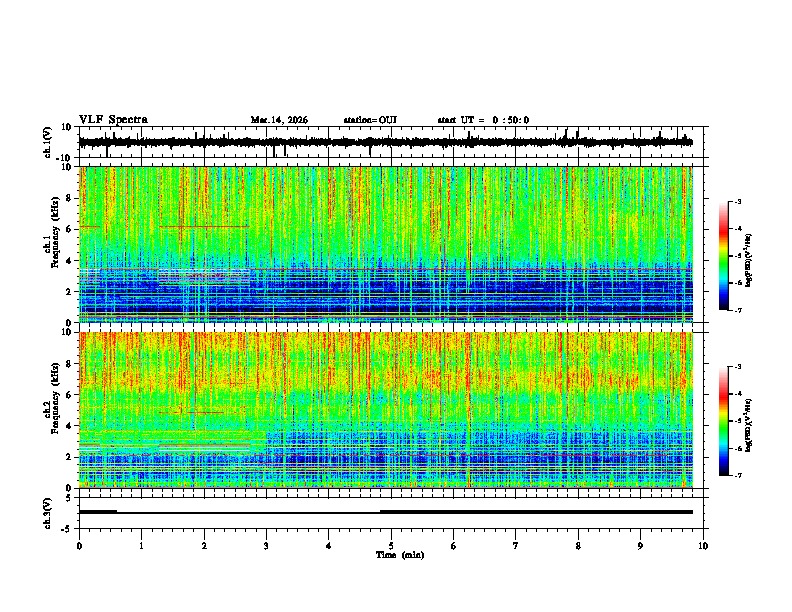Click the red 6 kHz line in ch.1 spectrogram

click(x=204, y=227)
